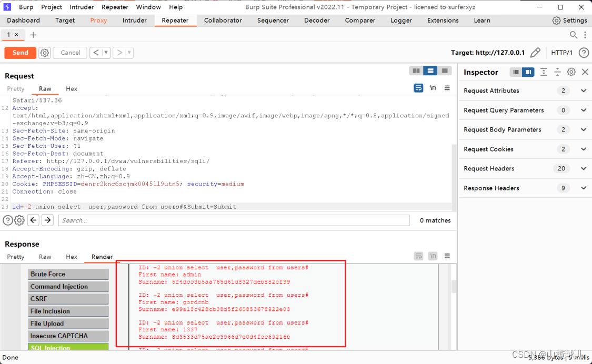Jump to next search match arrow
This screenshot has height=364, width=592.
(47, 220)
